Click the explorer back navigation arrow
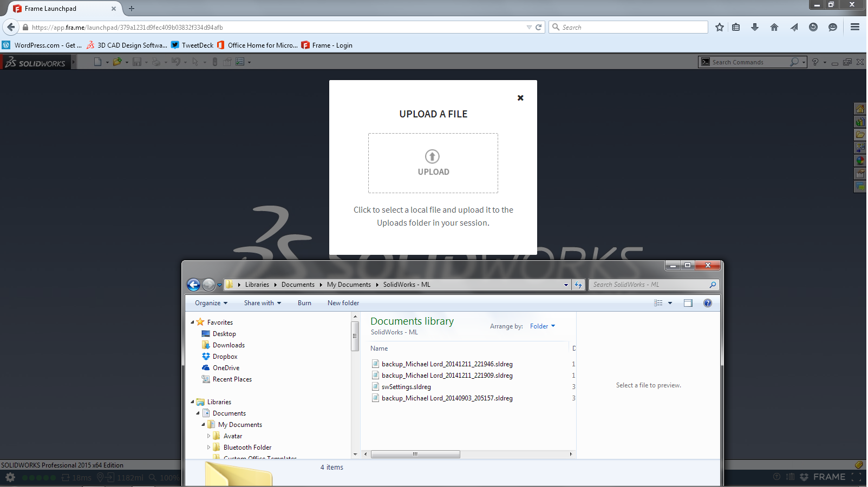Viewport: 868px width, 487px height. (x=193, y=285)
